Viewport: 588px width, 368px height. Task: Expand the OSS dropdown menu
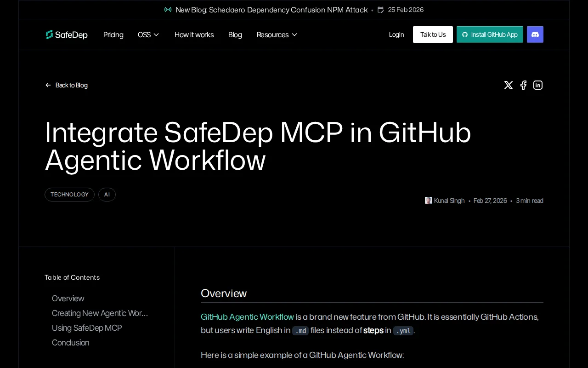148,34
